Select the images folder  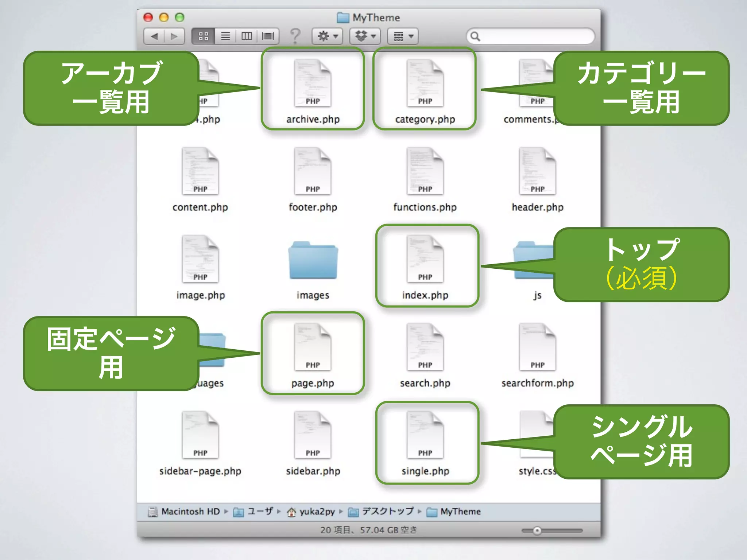(313, 260)
